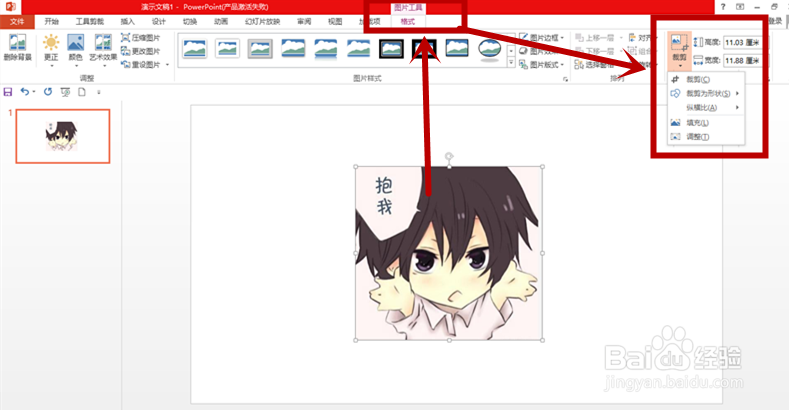Choose Aspect Ratio (纵横比) menu item
789x410 pixels.
705,108
